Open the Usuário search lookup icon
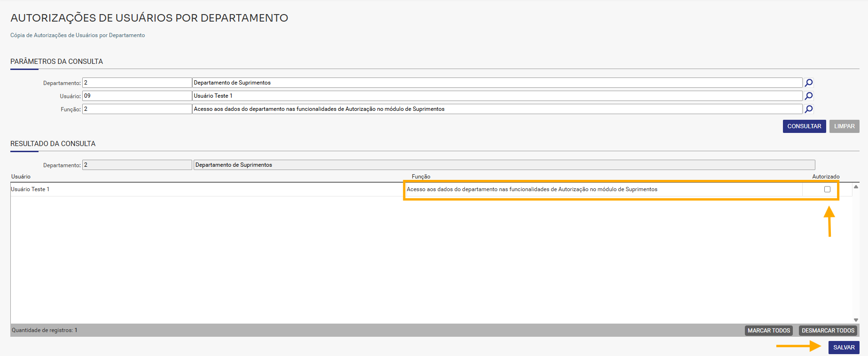 tap(809, 96)
